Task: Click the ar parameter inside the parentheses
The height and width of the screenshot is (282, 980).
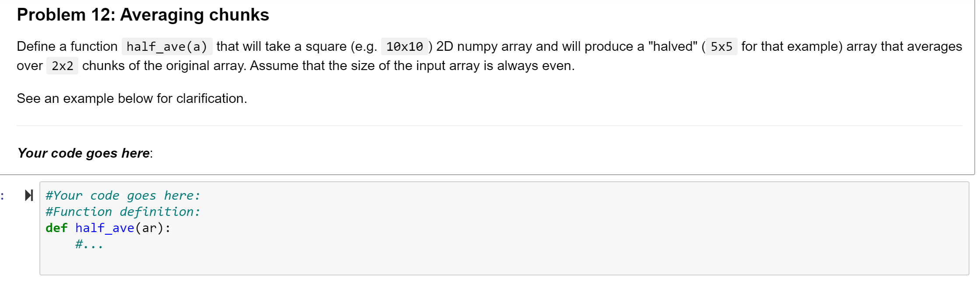Action: (x=149, y=228)
